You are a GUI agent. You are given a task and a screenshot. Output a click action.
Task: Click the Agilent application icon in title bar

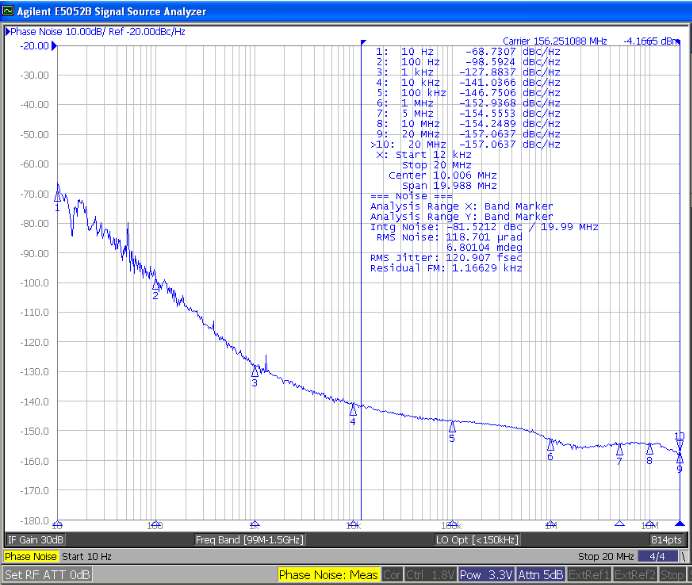click(x=8, y=11)
